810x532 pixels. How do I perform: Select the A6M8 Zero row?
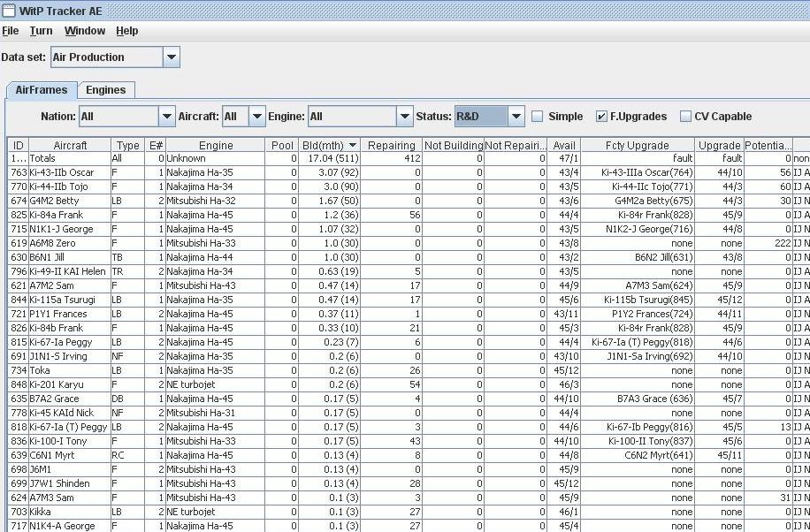[x=409, y=243]
